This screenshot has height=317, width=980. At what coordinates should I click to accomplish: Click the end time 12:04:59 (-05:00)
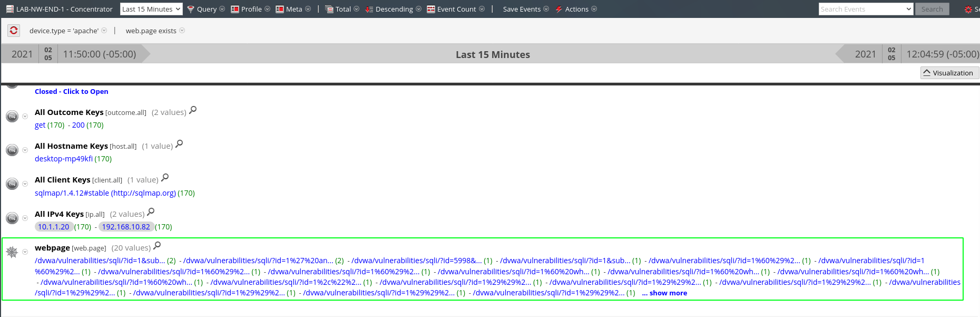(943, 54)
